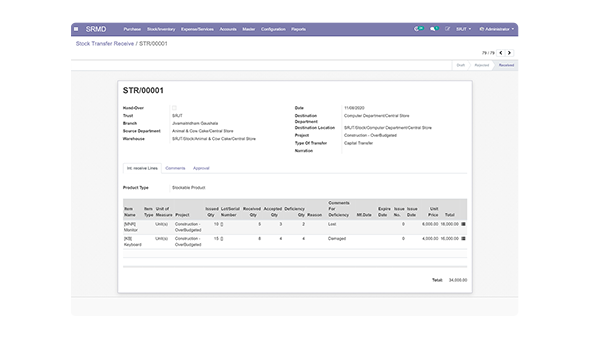Screen dimensions: 590x360
Task: Select the Draft status stage
Action: (461, 65)
